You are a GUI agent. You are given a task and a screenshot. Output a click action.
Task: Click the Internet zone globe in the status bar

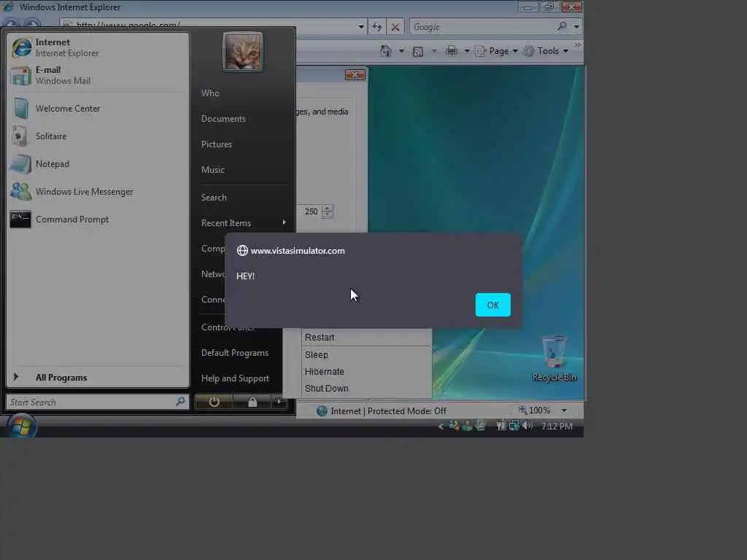click(322, 411)
